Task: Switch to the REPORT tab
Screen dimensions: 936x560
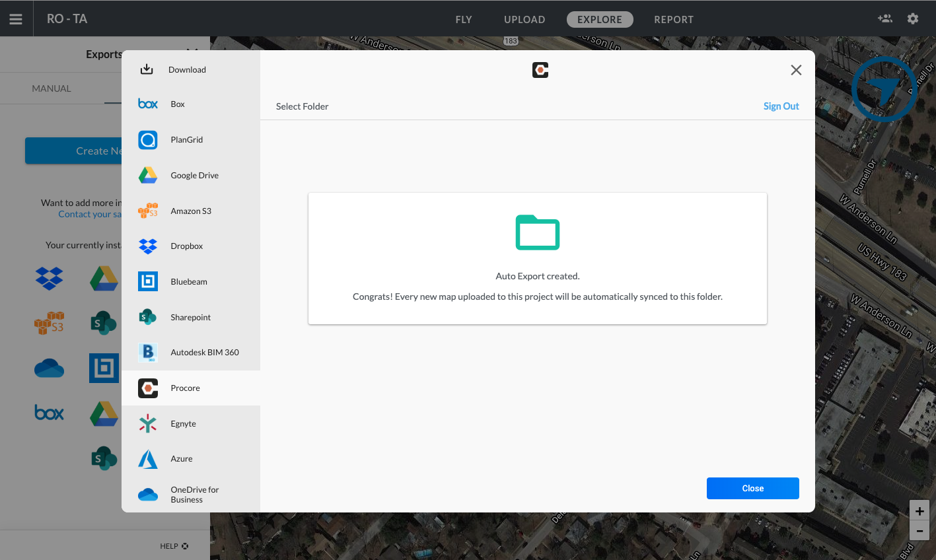Action: click(x=674, y=20)
